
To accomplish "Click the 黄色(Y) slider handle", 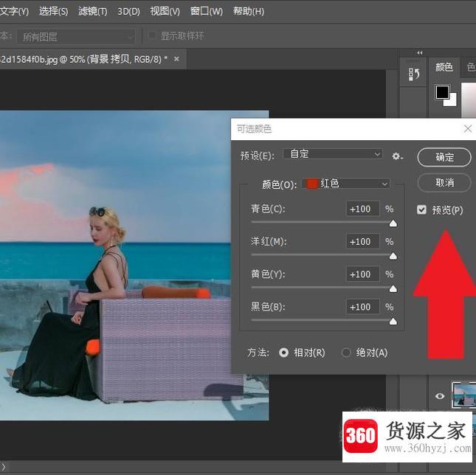I will (x=393, y=288).
